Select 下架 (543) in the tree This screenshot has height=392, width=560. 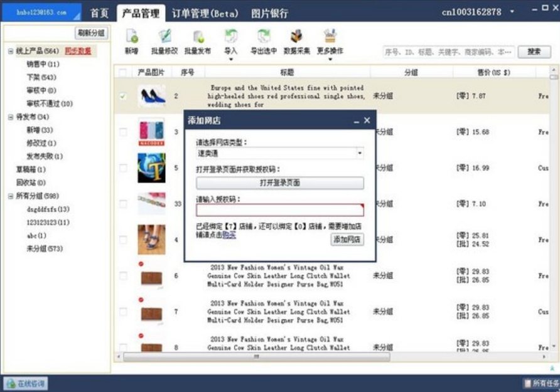coord(41,77)
